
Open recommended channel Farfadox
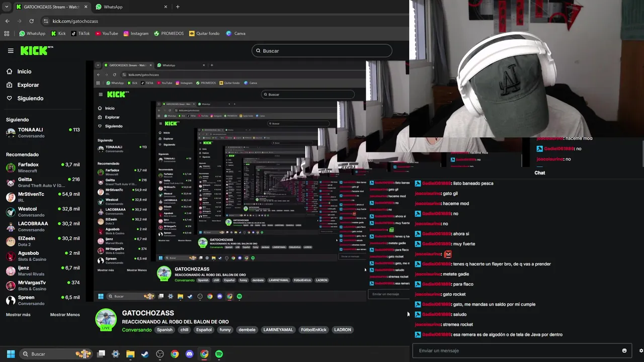pyautogui.click(x=43, y=167)
